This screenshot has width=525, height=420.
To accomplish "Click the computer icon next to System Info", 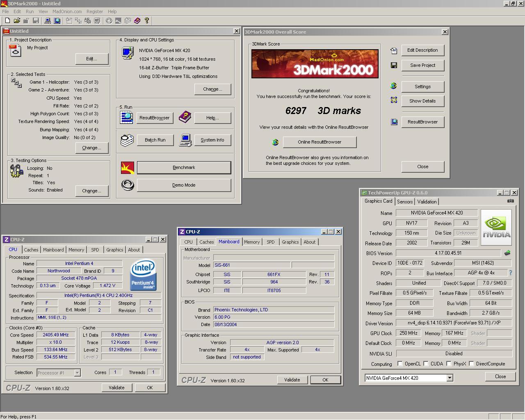I will [x=185, y=140].
